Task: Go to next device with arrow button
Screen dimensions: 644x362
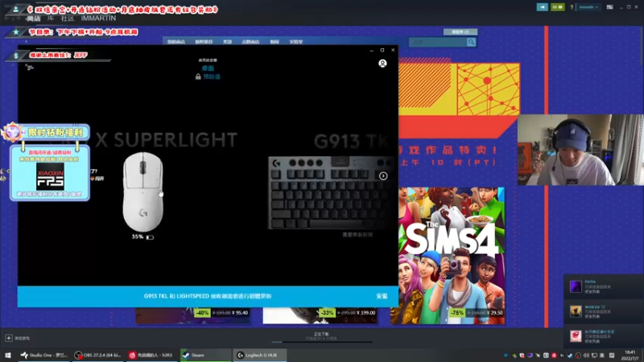Action: [x=383, y=176]
